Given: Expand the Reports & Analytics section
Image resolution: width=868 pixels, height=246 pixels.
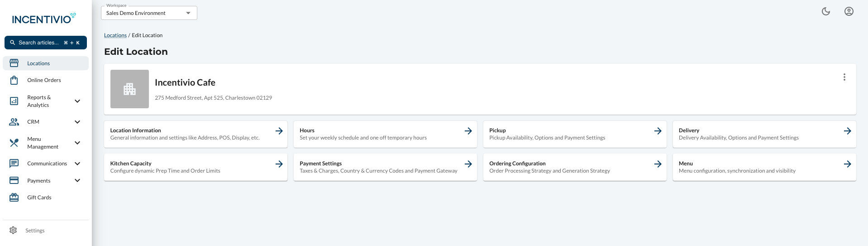Looking at the screenshot, I should pos(77,101).
